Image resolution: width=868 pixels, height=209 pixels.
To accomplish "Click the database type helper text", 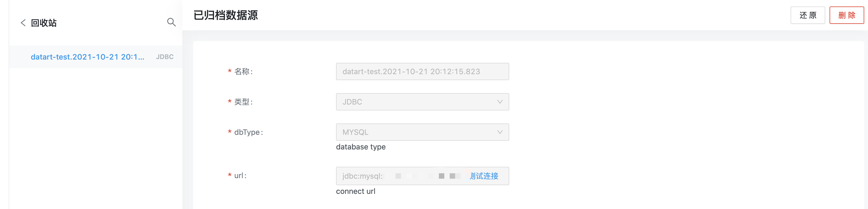I will pos(361,147).
